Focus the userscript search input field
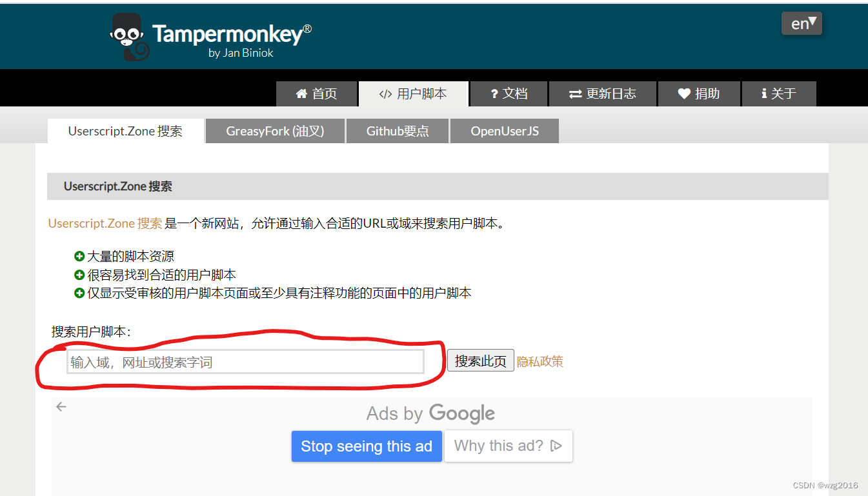Image resolution: width=868 pixels, height=496 pixels. tap(245, 362)
